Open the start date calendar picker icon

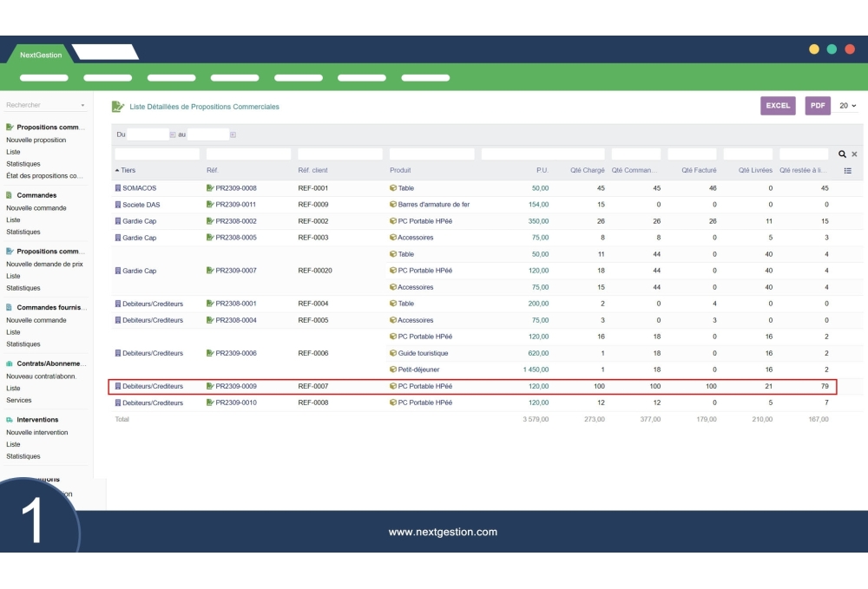[173, 134]
